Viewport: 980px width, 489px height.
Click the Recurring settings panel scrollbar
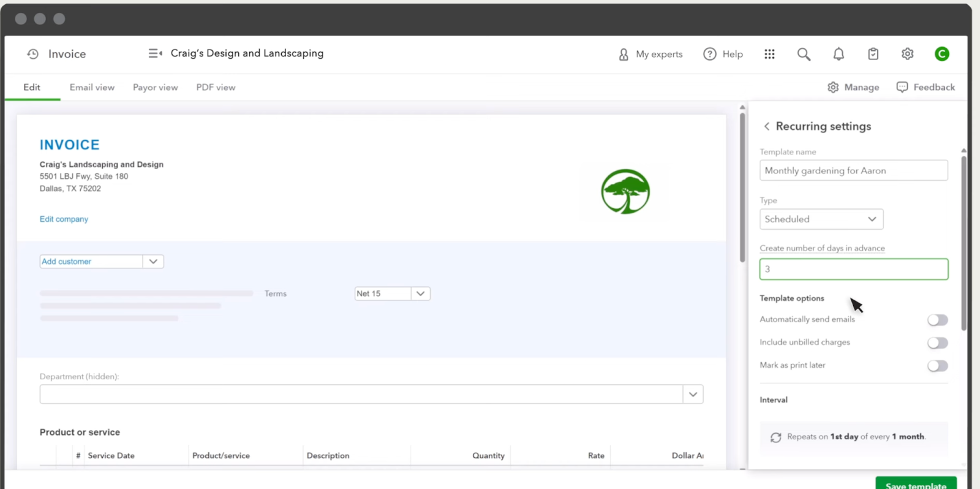tap(963, 242)
